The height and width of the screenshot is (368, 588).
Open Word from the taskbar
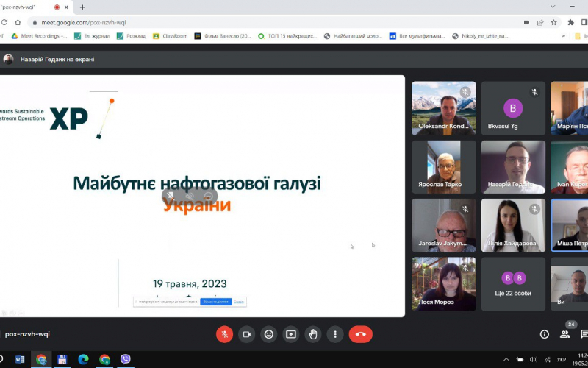(x=20, y=359)
